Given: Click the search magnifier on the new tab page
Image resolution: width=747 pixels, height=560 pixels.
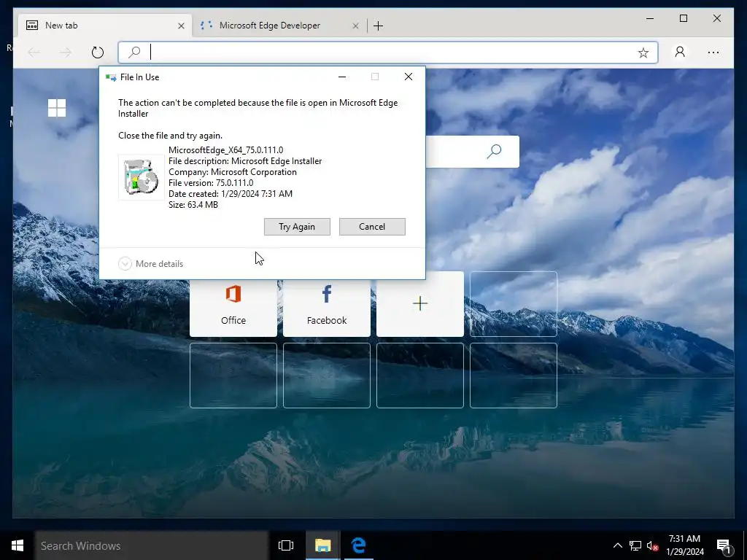Looking at the screenshot, I should [x=494, y=152].
